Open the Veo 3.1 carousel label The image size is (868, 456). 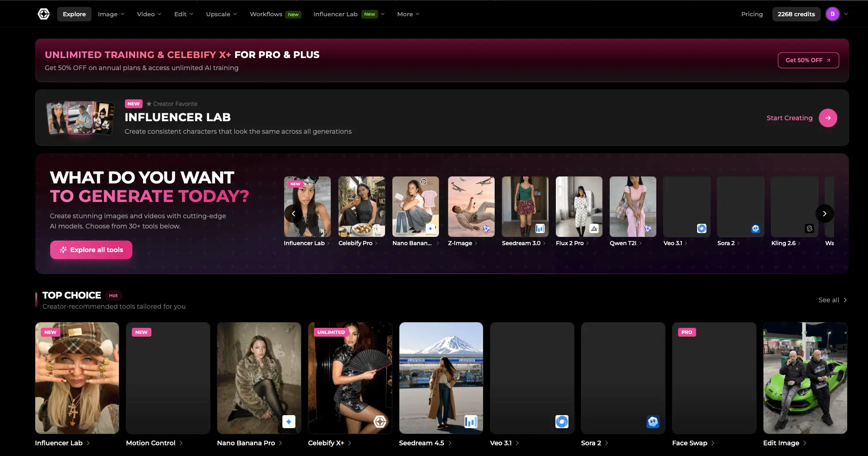(675, 243)
